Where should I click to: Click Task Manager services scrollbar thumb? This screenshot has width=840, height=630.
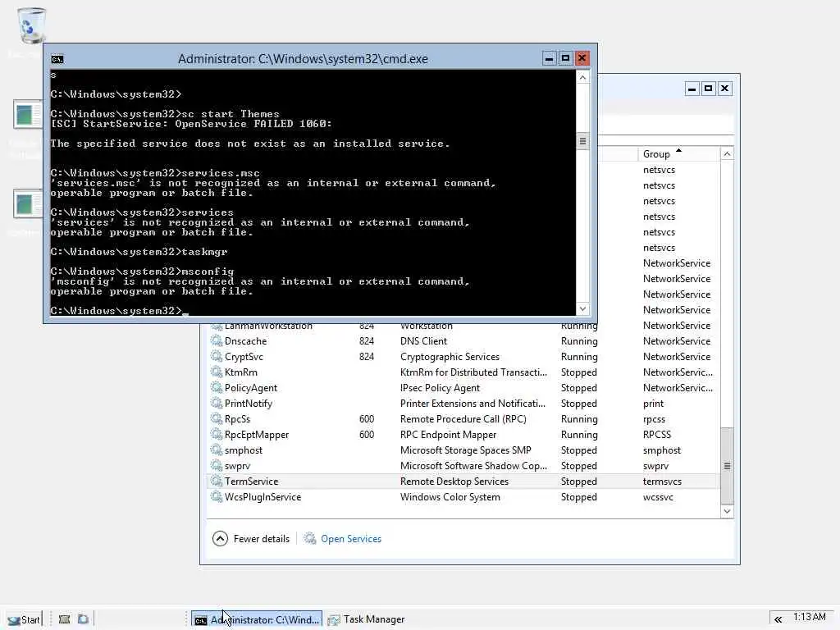[x=727, y=466]
